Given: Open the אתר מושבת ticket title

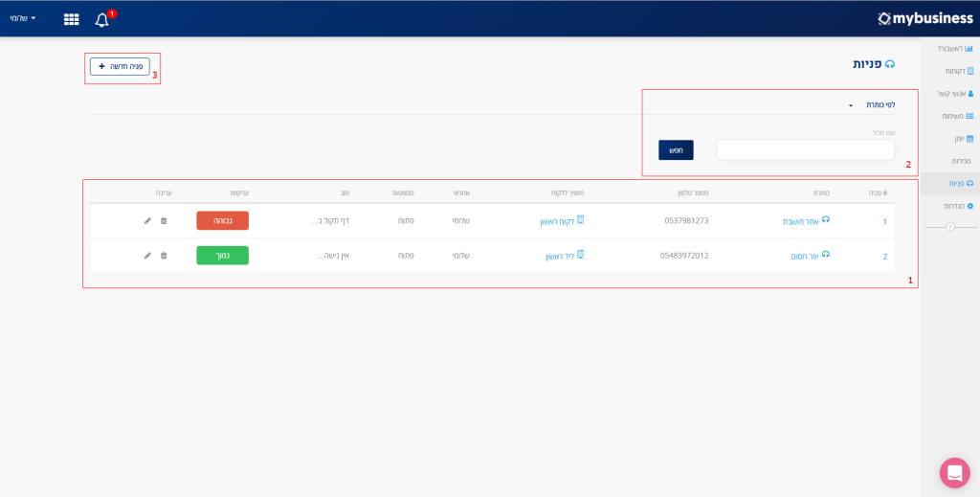Looking at the screenshot, I should click(x=801, y=221).
